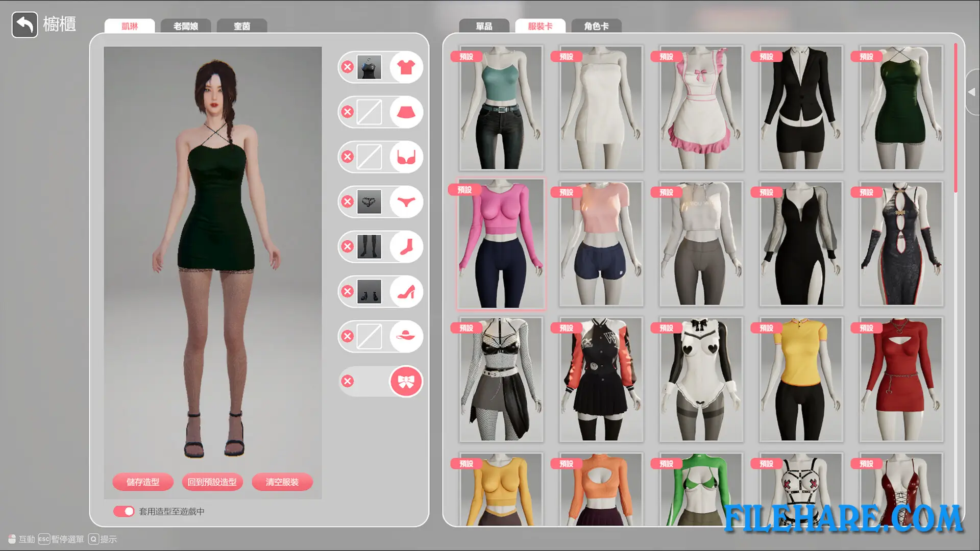The image size is (980, 551).
Task: Click the 儲存造型 save outfit button
Action: (x=143, y=481)
